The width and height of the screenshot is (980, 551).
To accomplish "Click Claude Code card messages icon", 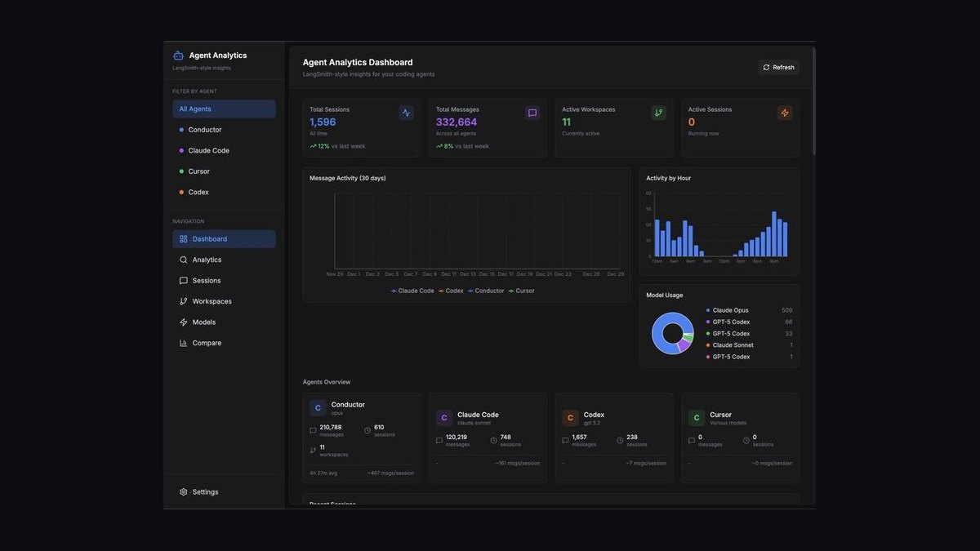I will coord(439,440).
